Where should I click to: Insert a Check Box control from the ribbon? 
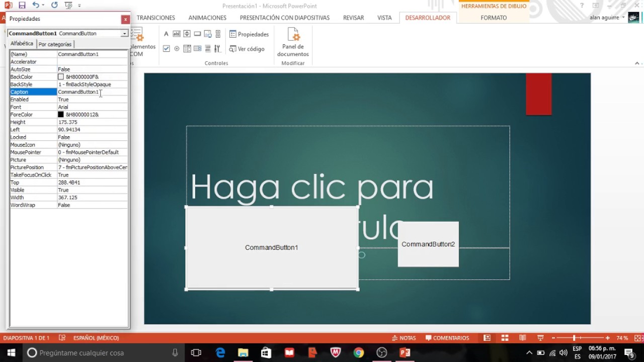167,49
